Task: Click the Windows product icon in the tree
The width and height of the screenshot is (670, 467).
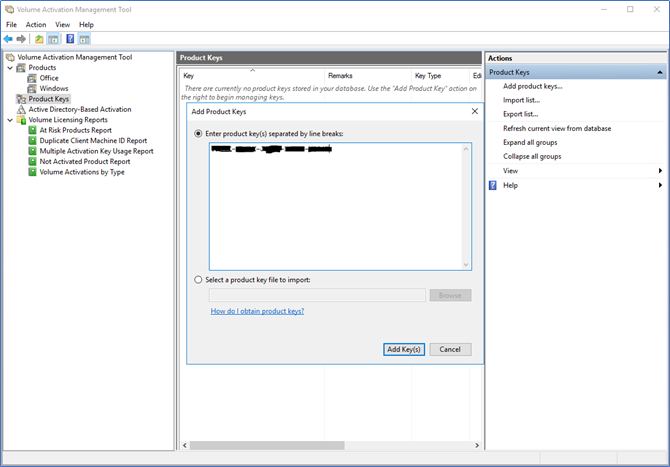Action: coord(32,88)
